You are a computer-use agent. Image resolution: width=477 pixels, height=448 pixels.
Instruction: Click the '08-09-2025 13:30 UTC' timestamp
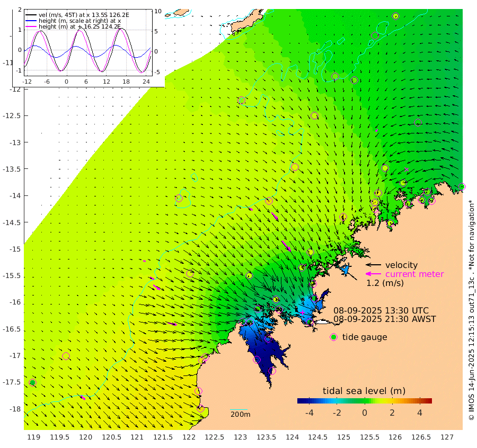coord(381,311)
